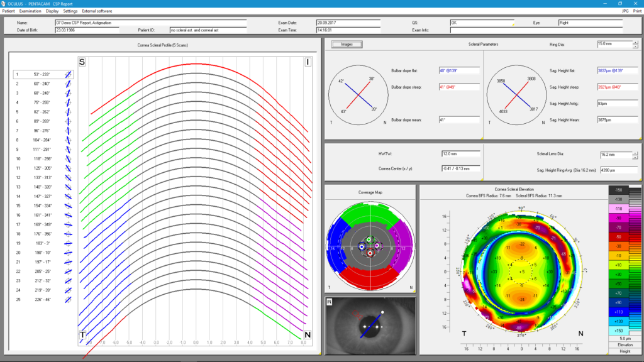Screen dimensions: 644x362
Task: Select scan direction icon for 161° - 341°
Action: [68, 215]
